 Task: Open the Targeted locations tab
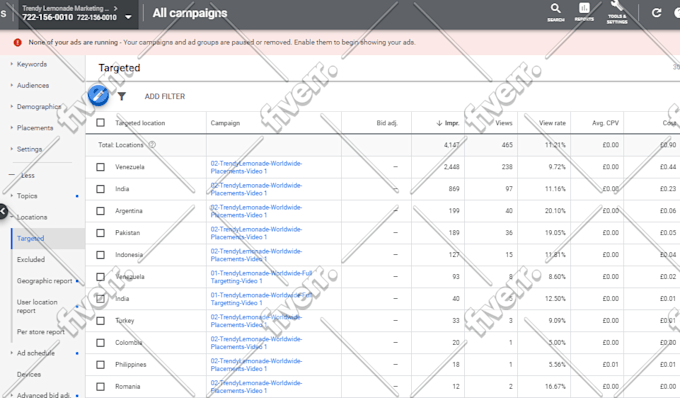30,238
